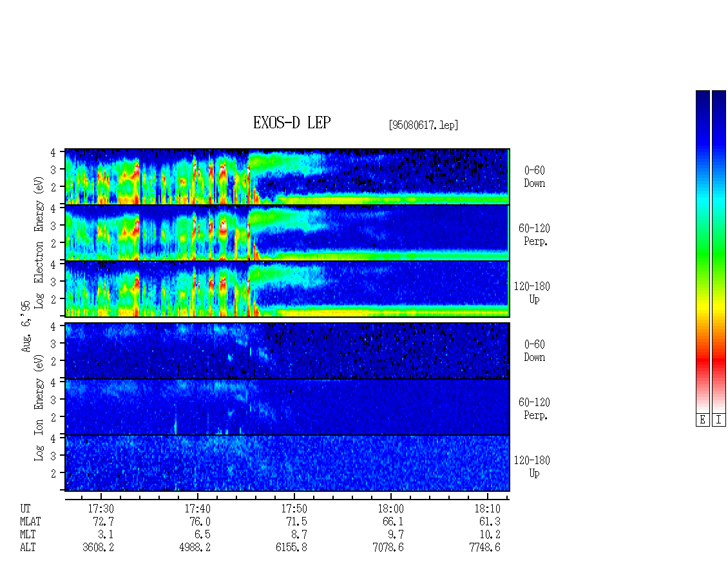Click the Aug. 6, '95 date label

(x=26, y=326)
